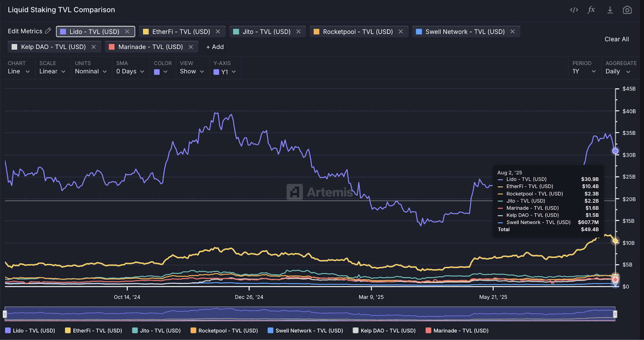Click the May 21, '25 axis label
The width and height of the screenshot is (644, 340).
point(493,297)
